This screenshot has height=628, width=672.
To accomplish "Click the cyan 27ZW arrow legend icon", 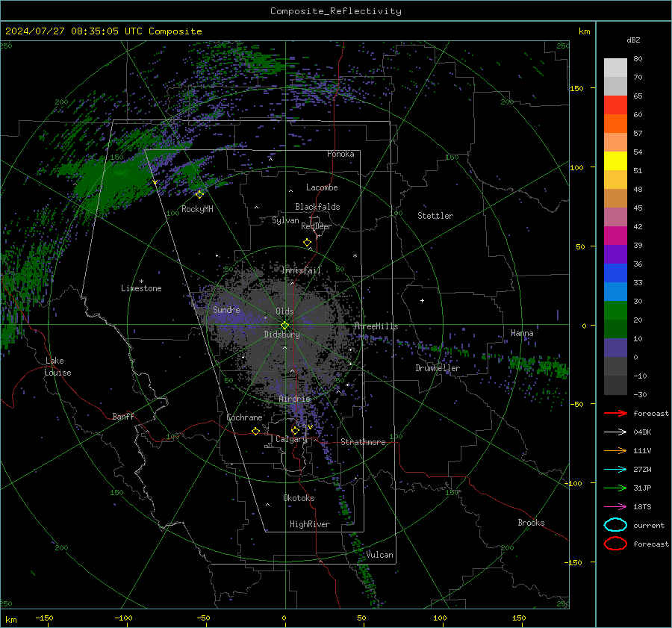I will pos(615,470).
